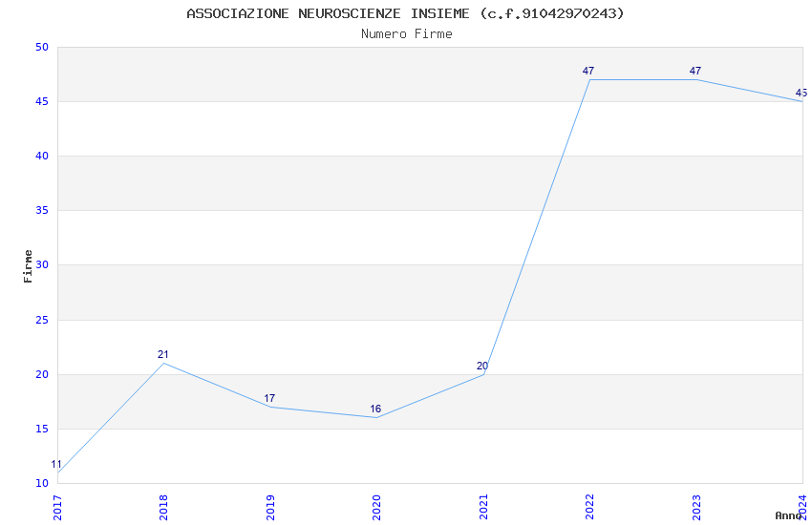Select the 2018 data point labeled 21
The height and width of the screenshot is (525, 812).
coord(164,363)
